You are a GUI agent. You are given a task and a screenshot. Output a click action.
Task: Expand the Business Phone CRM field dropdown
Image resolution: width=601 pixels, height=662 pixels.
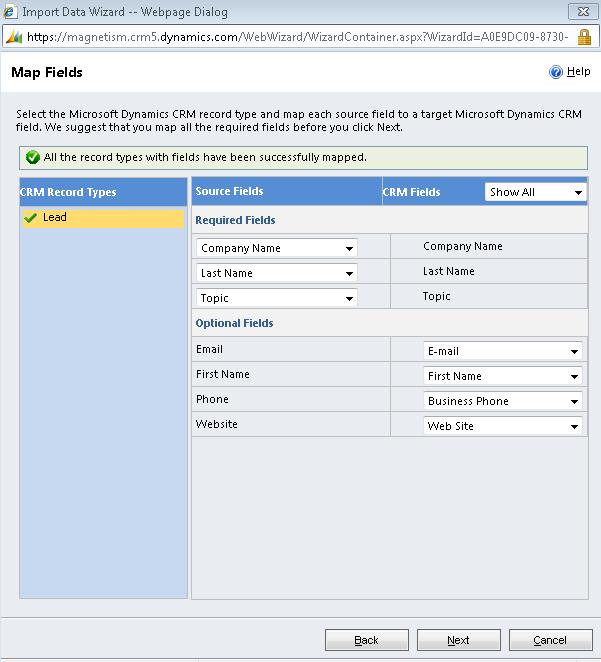tap(574, 401)
